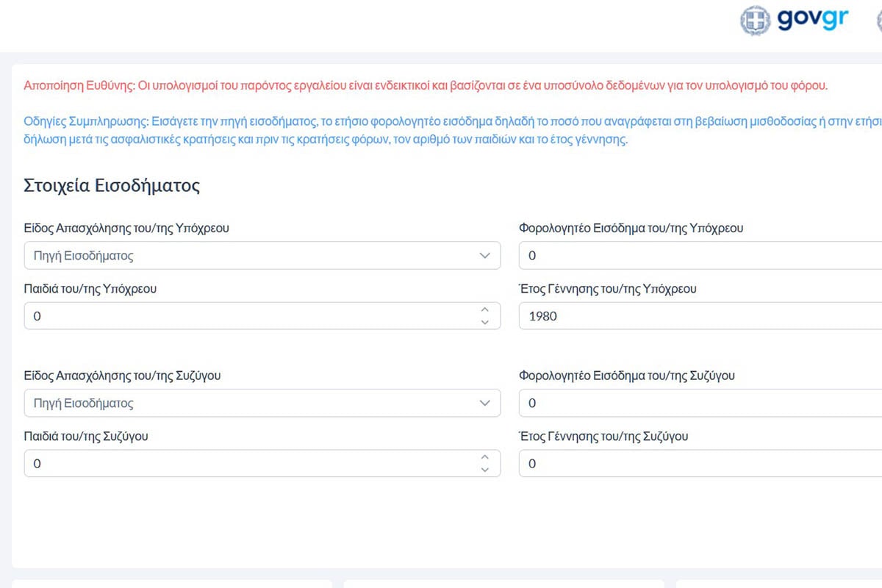This screenshot has height=588, width=882.
Task: Increase Παιδιά του/της Υπόχρεου with up arrow
Action: 484,310
